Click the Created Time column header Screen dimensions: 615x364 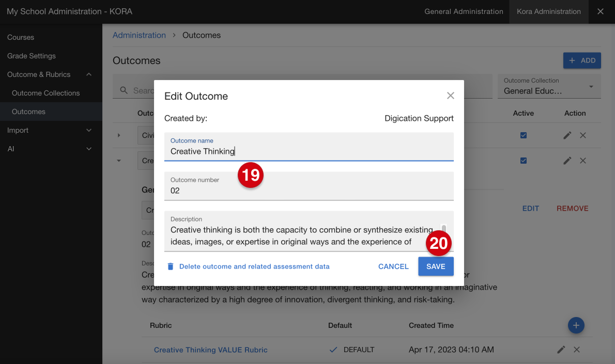431,325
